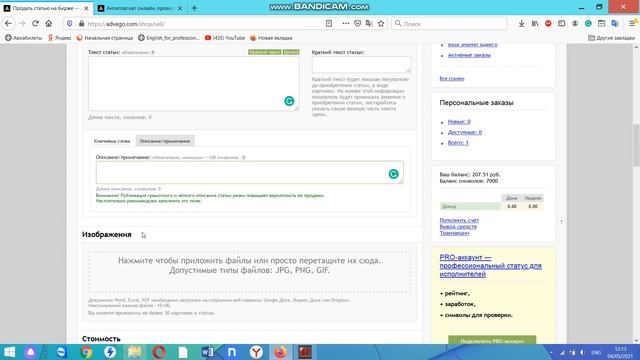Screen dimensions: 640x360
Task: Close the 'Продать статью на бирже' tab
Action: 86,8
